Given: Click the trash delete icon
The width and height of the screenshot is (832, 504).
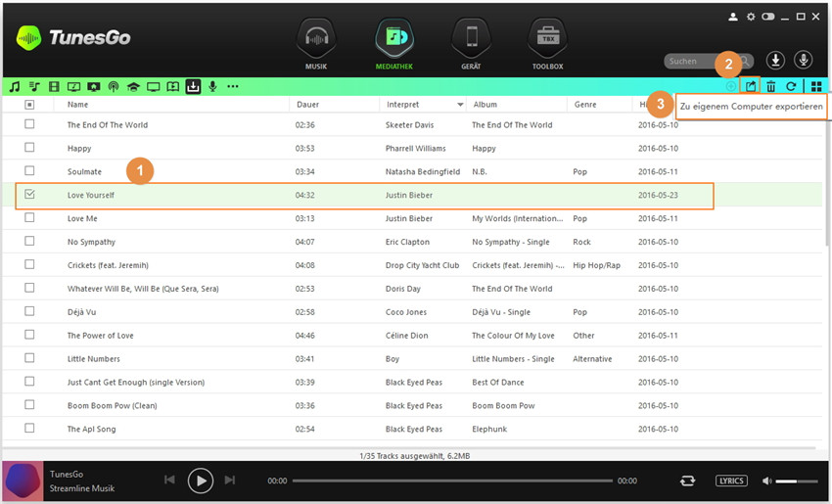Looking at the screenshot, I should 771,86.
